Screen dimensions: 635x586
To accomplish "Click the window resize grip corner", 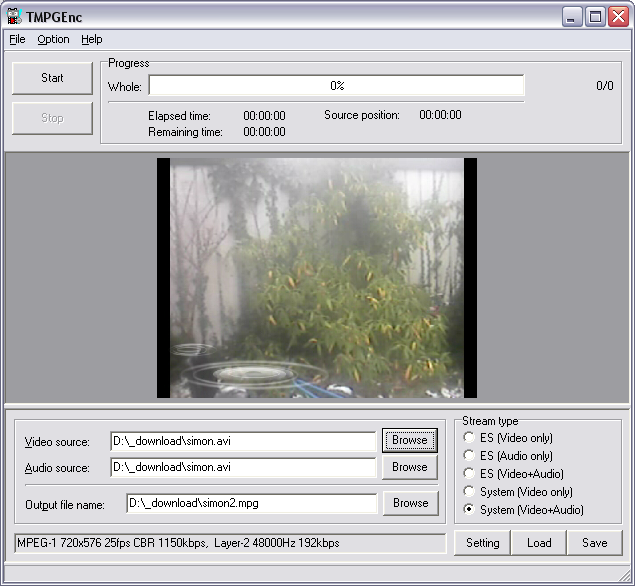I will 625,576.
